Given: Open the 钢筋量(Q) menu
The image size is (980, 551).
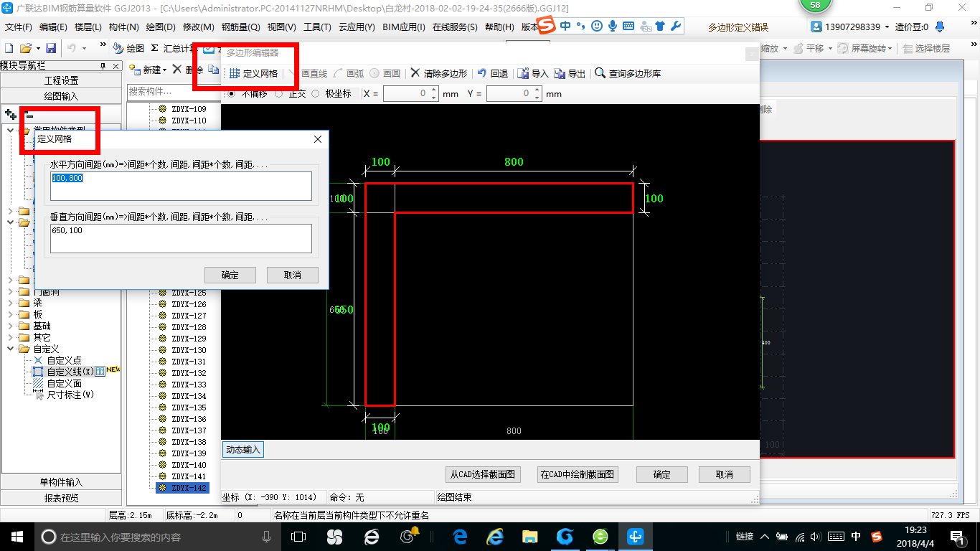Looking at the screenshot, I should point(240,27).
